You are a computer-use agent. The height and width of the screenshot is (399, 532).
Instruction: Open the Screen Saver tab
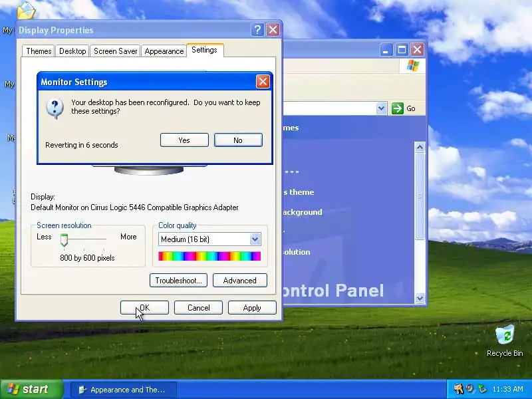115,51
